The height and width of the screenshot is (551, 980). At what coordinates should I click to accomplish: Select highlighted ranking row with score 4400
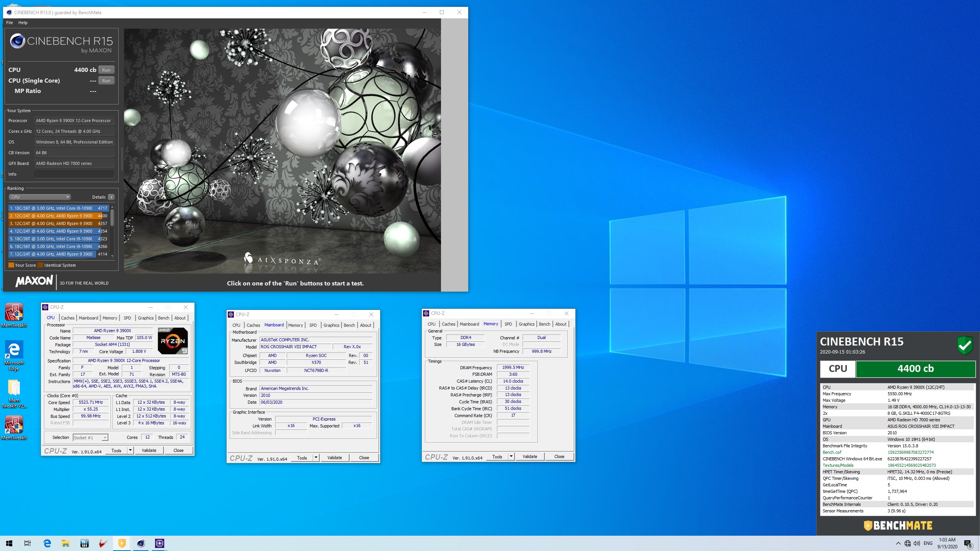(59, 216)
